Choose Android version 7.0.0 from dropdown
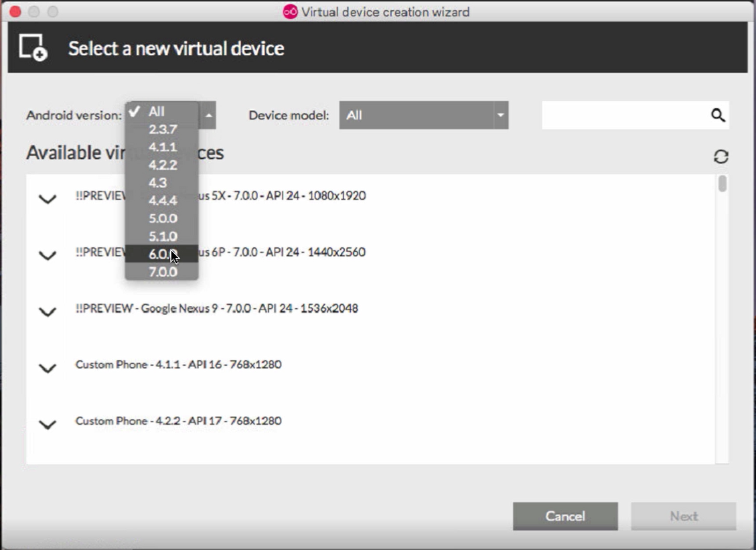The width and height of the screenshot is (756, 550). (161, 271)
